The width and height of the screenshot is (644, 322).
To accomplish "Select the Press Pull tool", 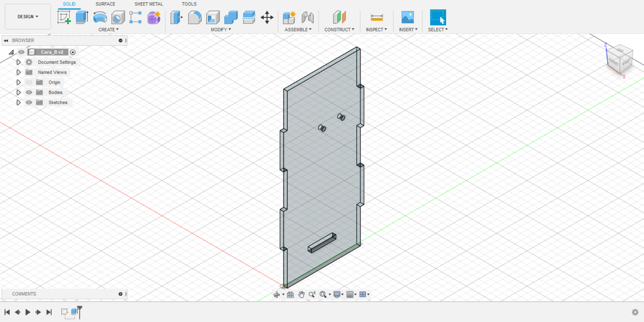I will click(176, 17).
